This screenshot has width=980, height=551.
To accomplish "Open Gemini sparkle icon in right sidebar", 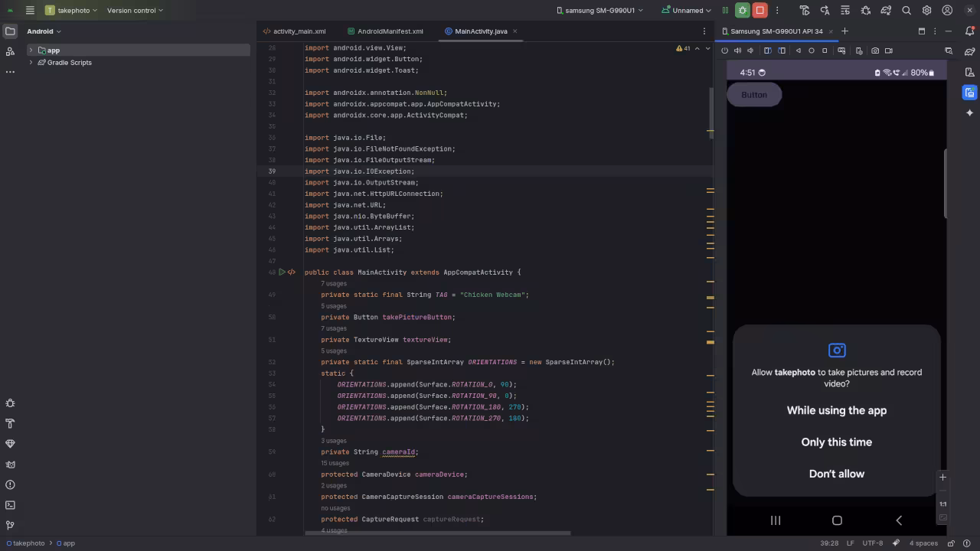I will tap(970, 112).
